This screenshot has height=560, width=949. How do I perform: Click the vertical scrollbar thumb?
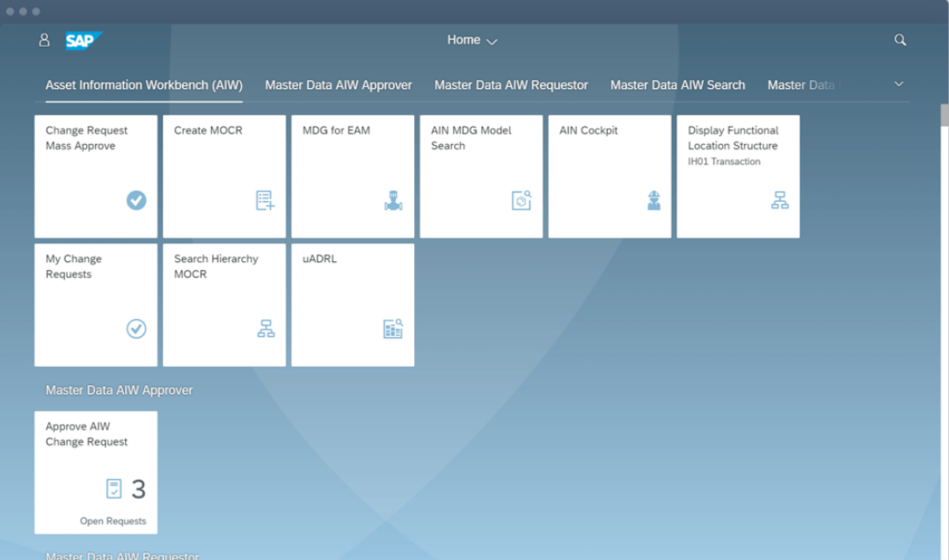[944, 115]
